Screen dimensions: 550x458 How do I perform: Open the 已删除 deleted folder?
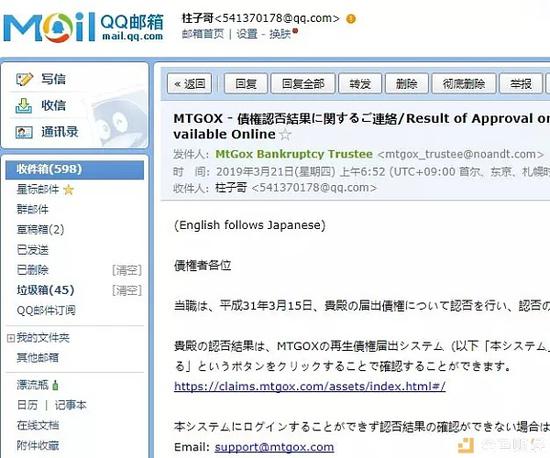pyautogui.click(x=32, y=270)
